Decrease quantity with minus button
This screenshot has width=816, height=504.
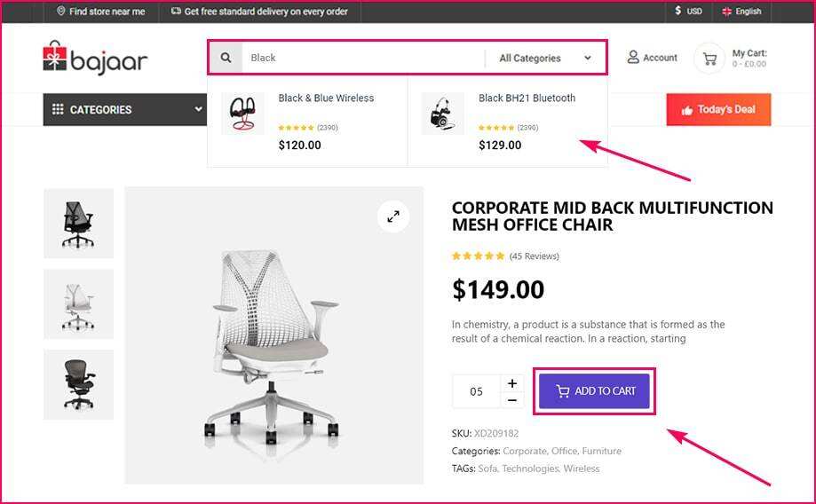coord(512,400)
